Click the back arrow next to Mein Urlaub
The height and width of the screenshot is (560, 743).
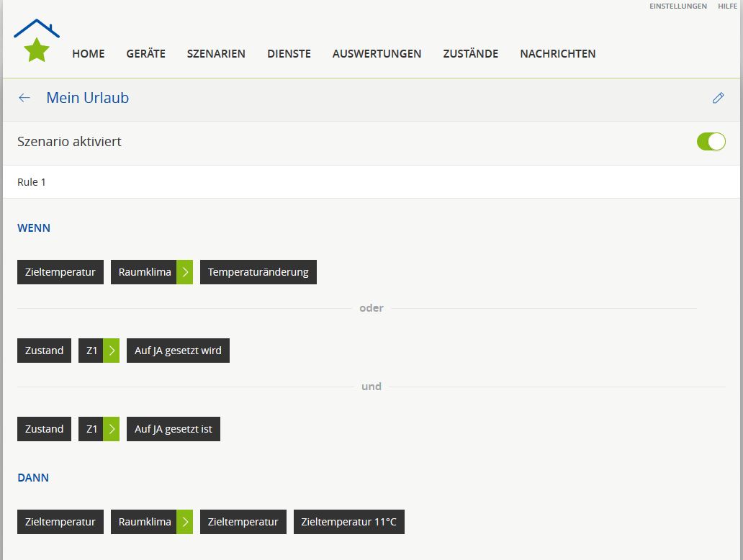pos(24,98)
